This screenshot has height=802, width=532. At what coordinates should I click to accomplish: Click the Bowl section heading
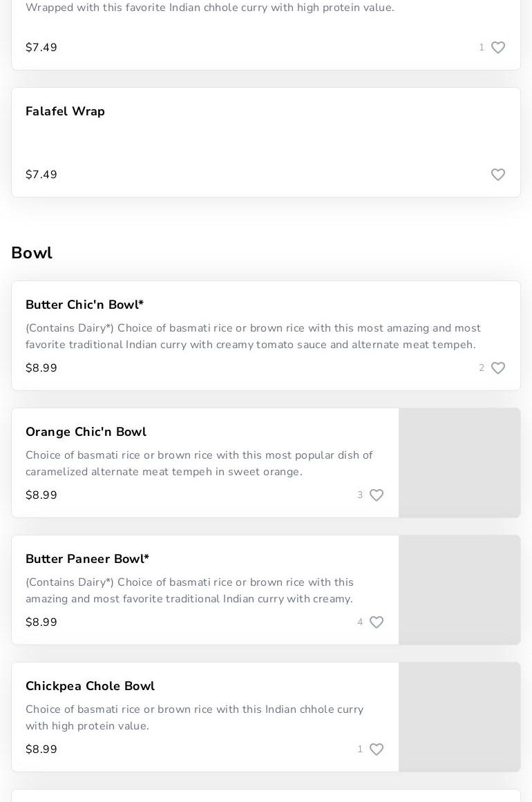(32, 253)
